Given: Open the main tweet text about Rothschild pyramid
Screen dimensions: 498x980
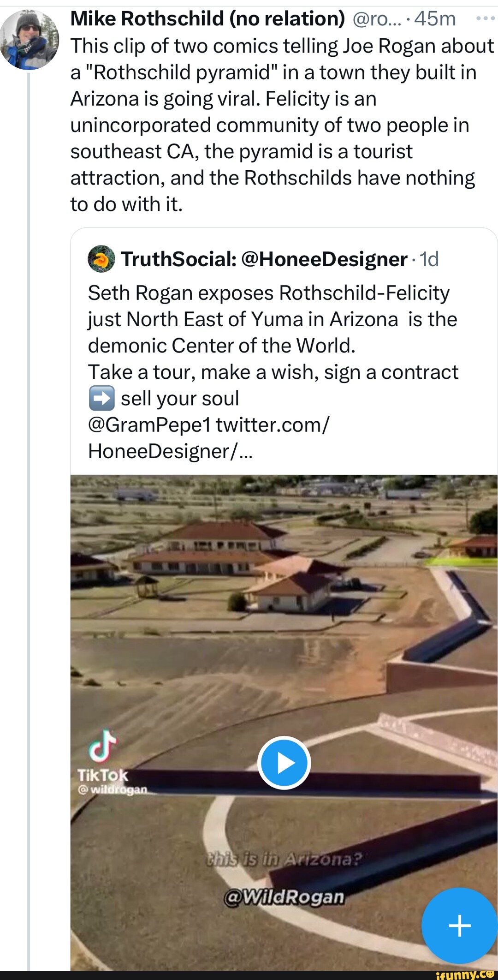Looking at the screenshot, I should (x=281, y=125).
